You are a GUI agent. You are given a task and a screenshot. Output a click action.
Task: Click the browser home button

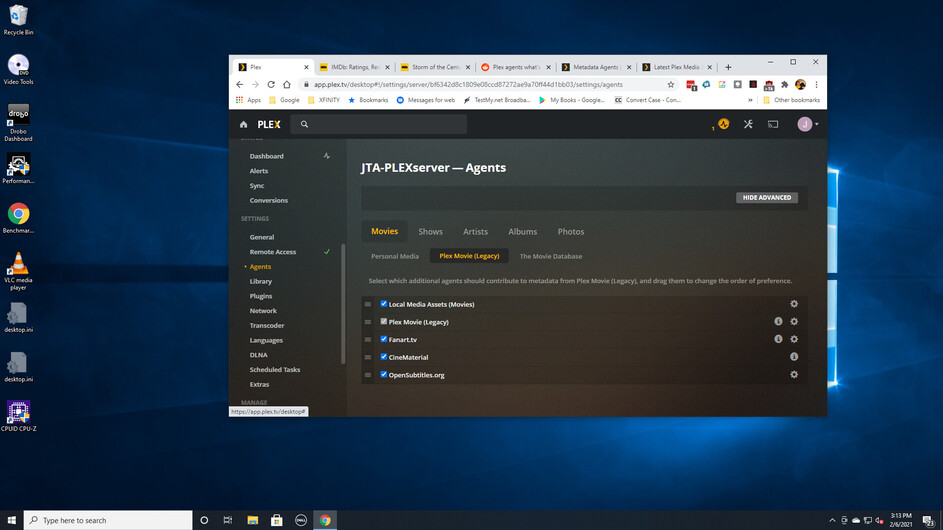click(x=287, y=84)
